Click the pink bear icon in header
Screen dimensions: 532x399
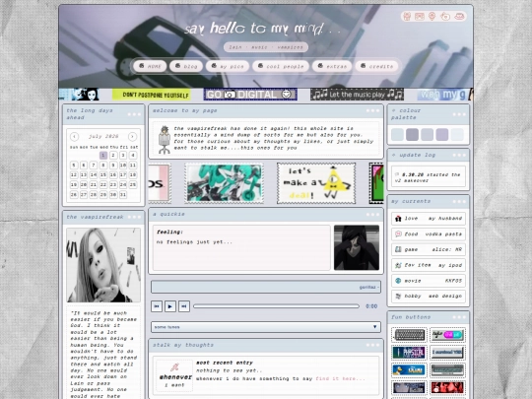point(407,16)
